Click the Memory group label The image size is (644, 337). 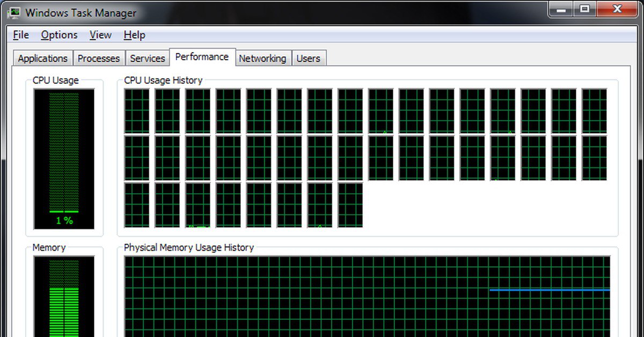point(49,248)
